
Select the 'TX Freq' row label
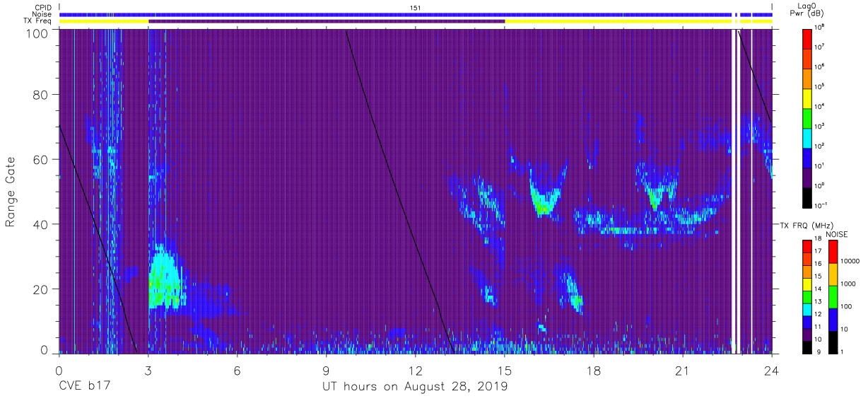coord(38,21)
